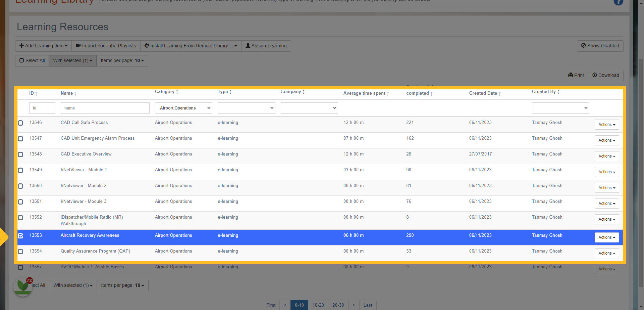This screenshot has width=644, height=310.
Task: Uncheck the Aircraft Recovery Awareness row
Action: pos(20,236)
